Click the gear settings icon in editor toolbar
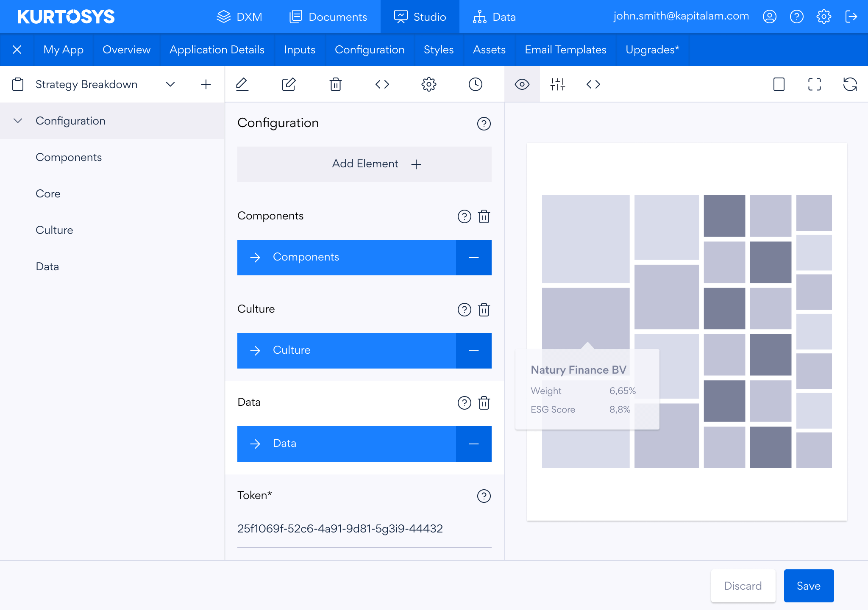868x610 pixels. pos(428,84)
